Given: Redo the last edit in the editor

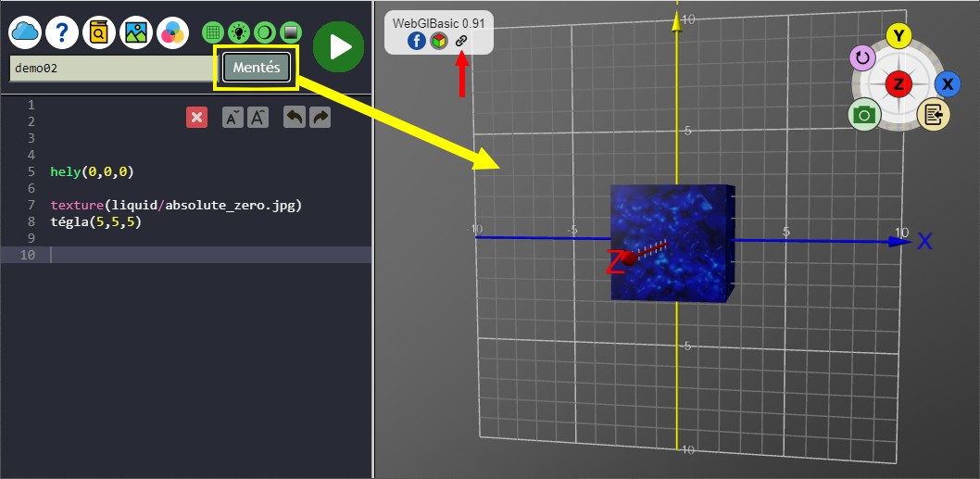Looking at the screenshot, I should 320,117.
